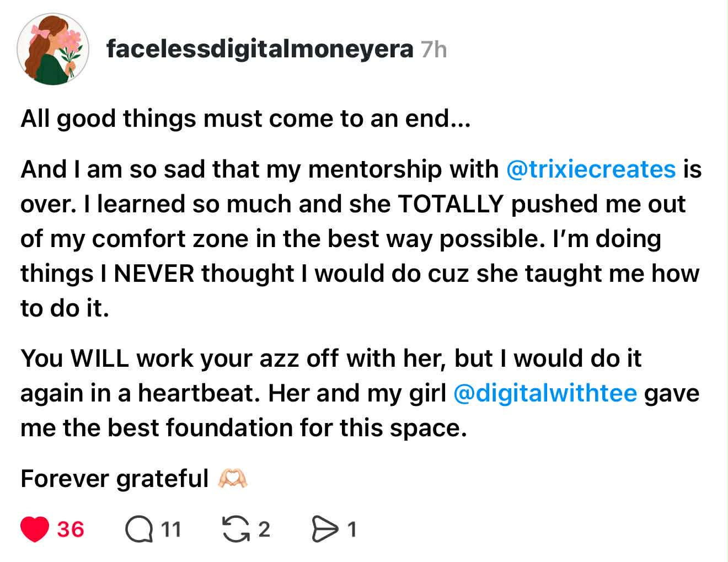
Task: Click the share count of 1
Action: tap(352, 529)
